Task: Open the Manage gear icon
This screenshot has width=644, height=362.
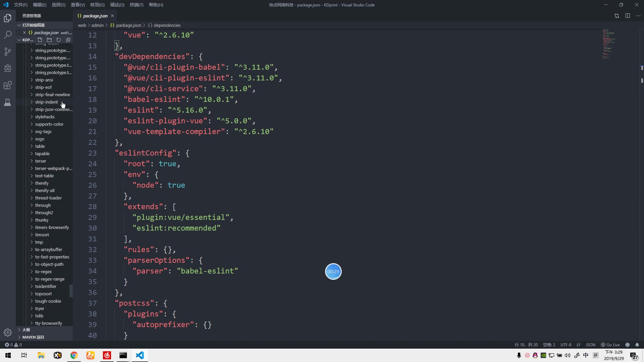Action: click(x=7, y=332)
